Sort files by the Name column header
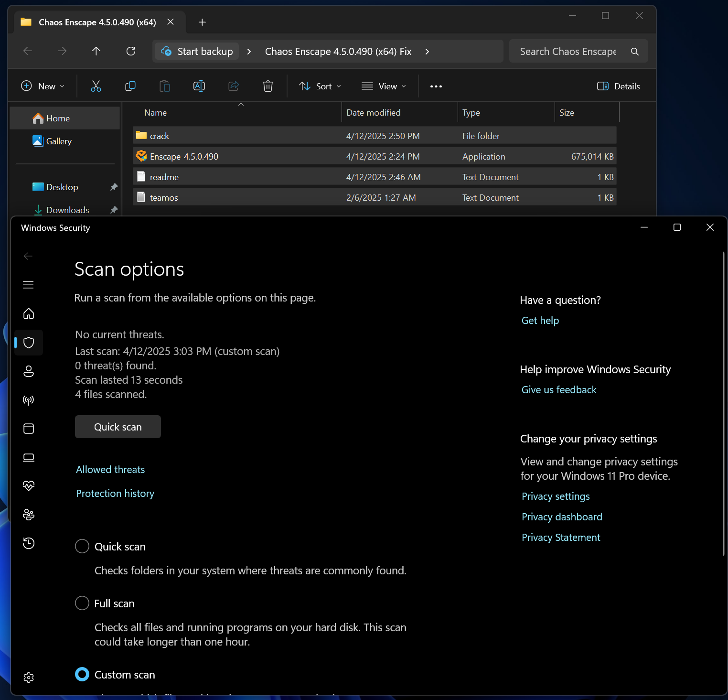 [155, 113]
